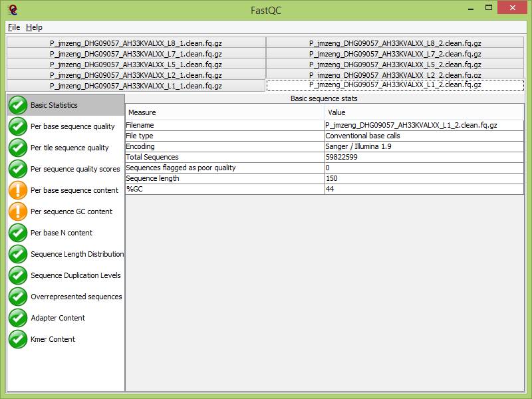This screenshot has height=399, width=532.
Task: Select the Total Sequences measure cell
Action: (225, 157)
